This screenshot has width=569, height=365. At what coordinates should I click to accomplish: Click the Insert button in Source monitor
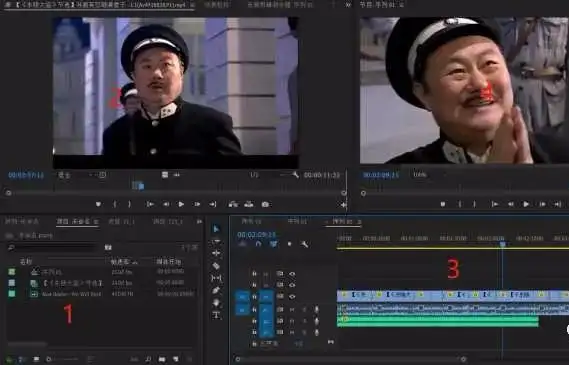(x=233, y=204)
